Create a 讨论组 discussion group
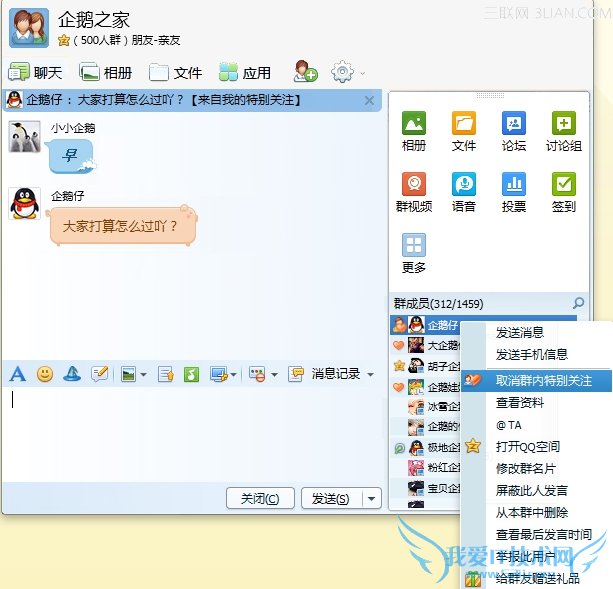613x589 pixels. [x=563, y=131]
